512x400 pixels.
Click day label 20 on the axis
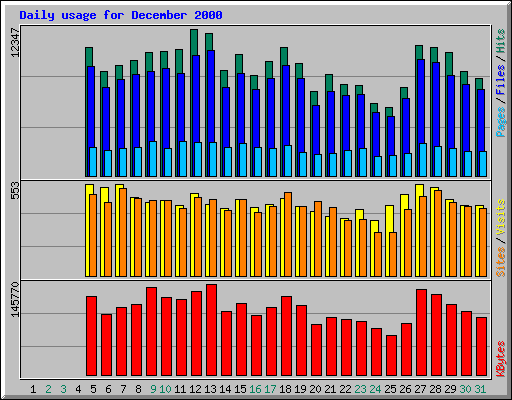(x=315, y=389)
